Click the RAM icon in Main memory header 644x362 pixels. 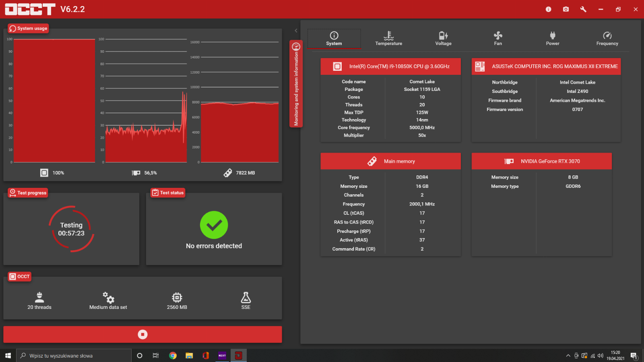pos(372,161)
